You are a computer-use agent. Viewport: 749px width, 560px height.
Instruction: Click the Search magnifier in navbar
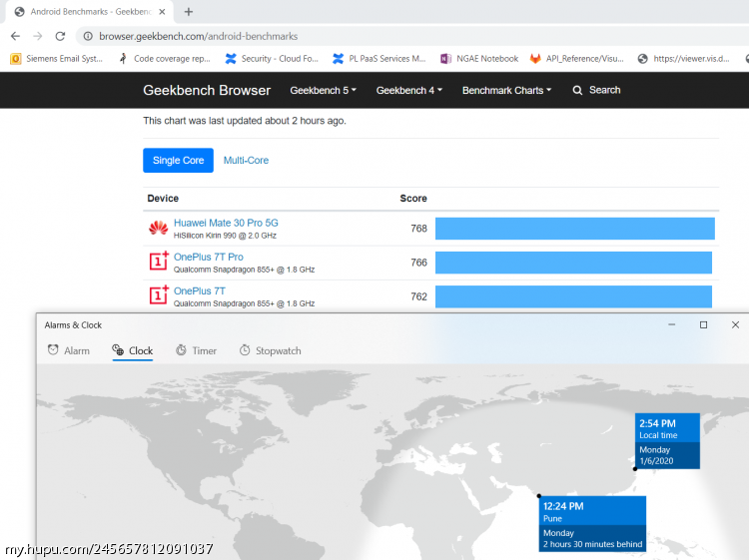coord(577,90)
